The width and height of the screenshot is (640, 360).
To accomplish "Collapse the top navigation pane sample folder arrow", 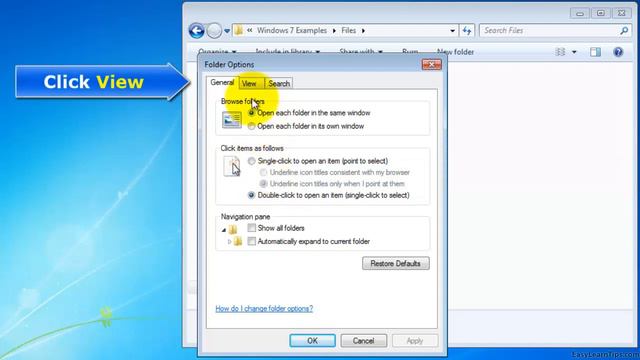I will click(x=224, y=230).
